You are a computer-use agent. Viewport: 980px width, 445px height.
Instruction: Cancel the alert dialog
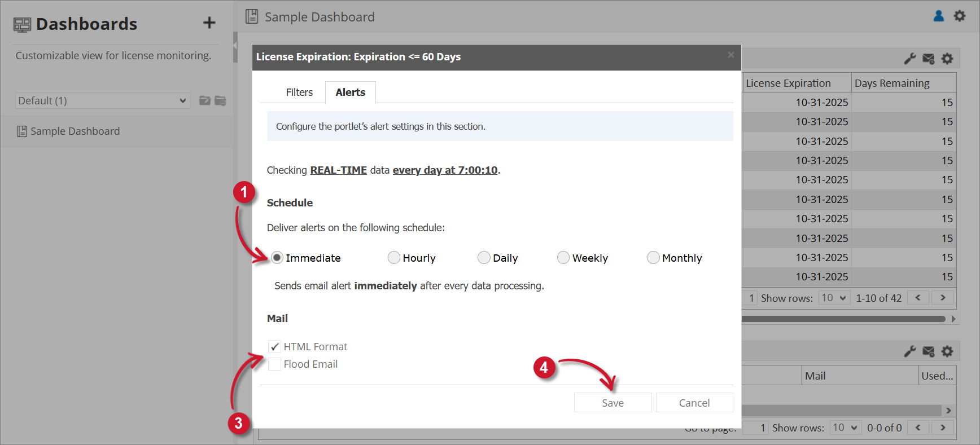coord(694,403)
